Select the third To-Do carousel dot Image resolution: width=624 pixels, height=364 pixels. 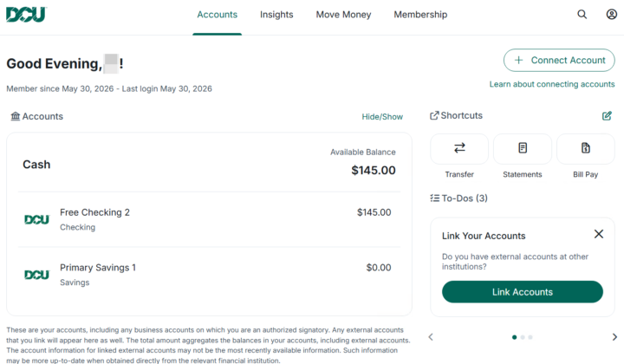tap(530, 337)
